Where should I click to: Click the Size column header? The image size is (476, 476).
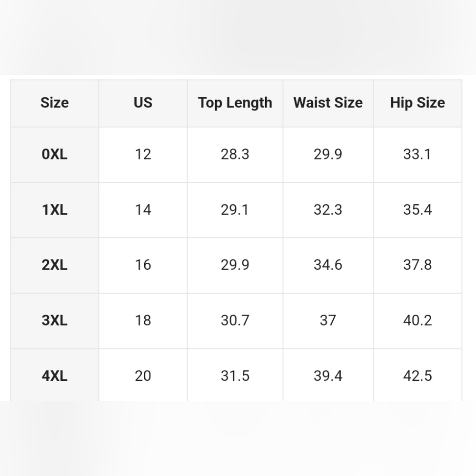(x=55, y=103)
